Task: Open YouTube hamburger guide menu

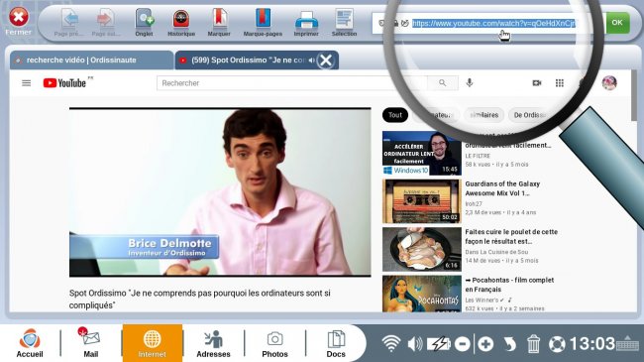Action: point(27,83)
